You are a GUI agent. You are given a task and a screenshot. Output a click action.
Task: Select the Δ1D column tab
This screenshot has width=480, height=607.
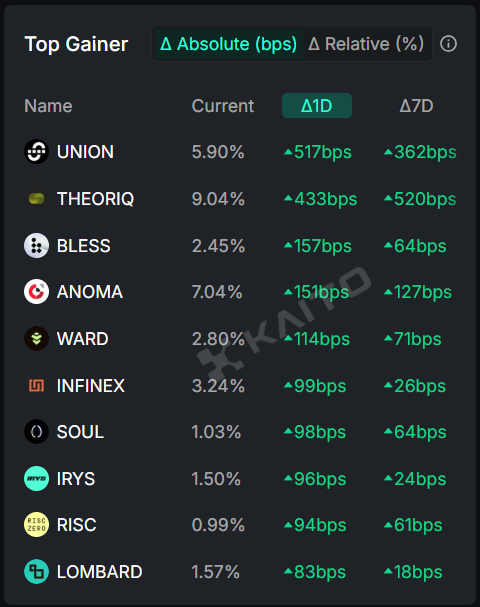coord(317,106)
